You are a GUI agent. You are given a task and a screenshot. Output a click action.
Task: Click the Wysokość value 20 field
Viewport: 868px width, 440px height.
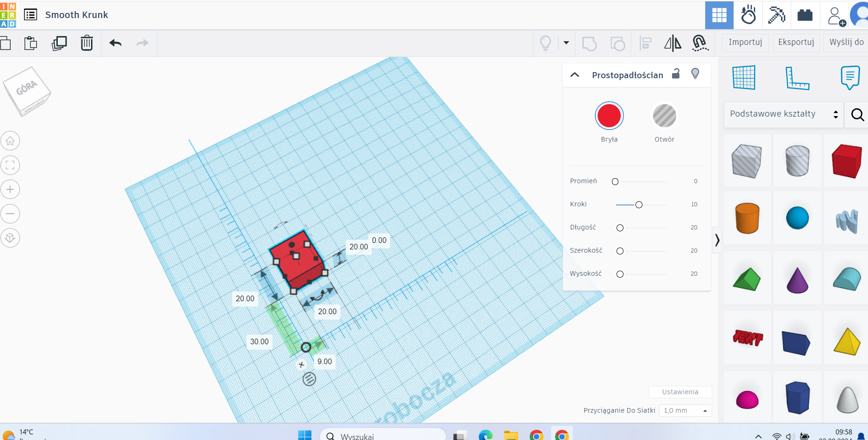pyautogui.click(x=694, y=274)
